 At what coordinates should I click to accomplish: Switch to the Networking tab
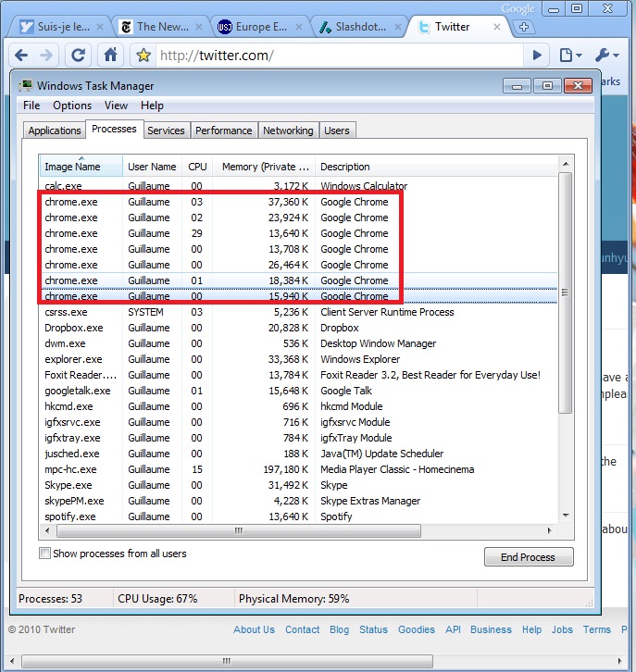pos(288,131)
